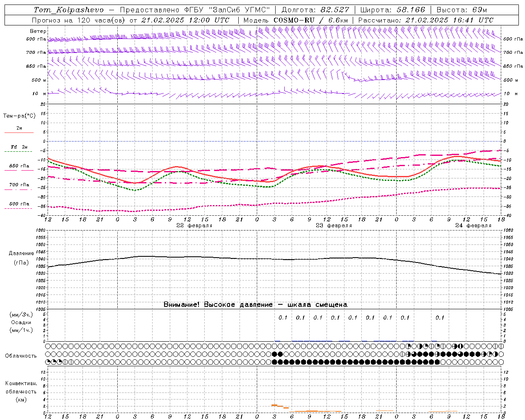Screen dimensions: 525x420
Task: Click the "Давление" pressure panel label
Action: tap(21, 253)
